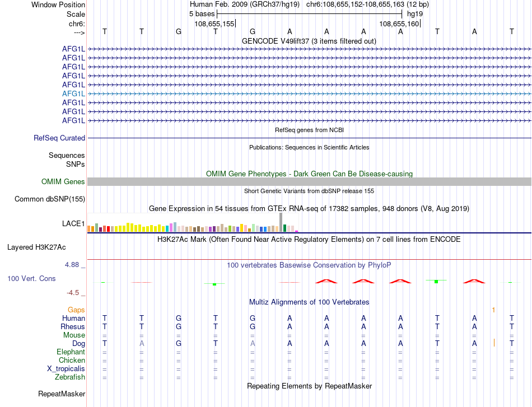Open the RepeatMasker track label

[62, 394]
